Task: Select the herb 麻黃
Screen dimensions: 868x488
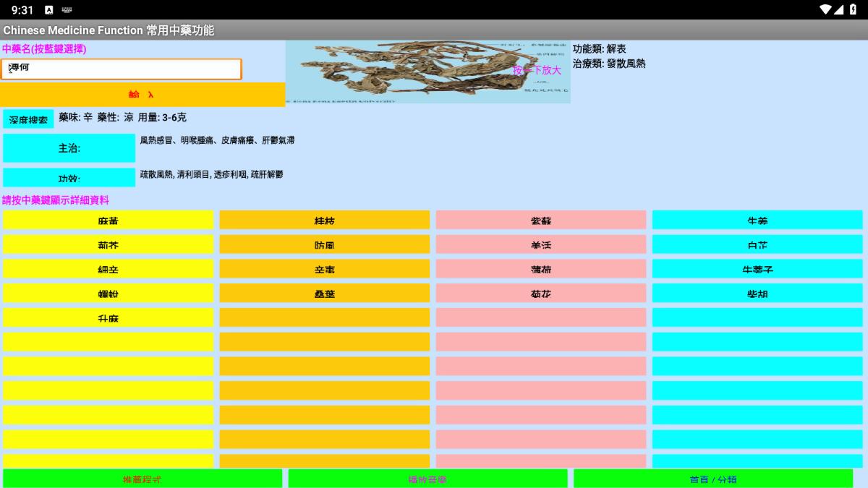Action: [x=109, y=221]
